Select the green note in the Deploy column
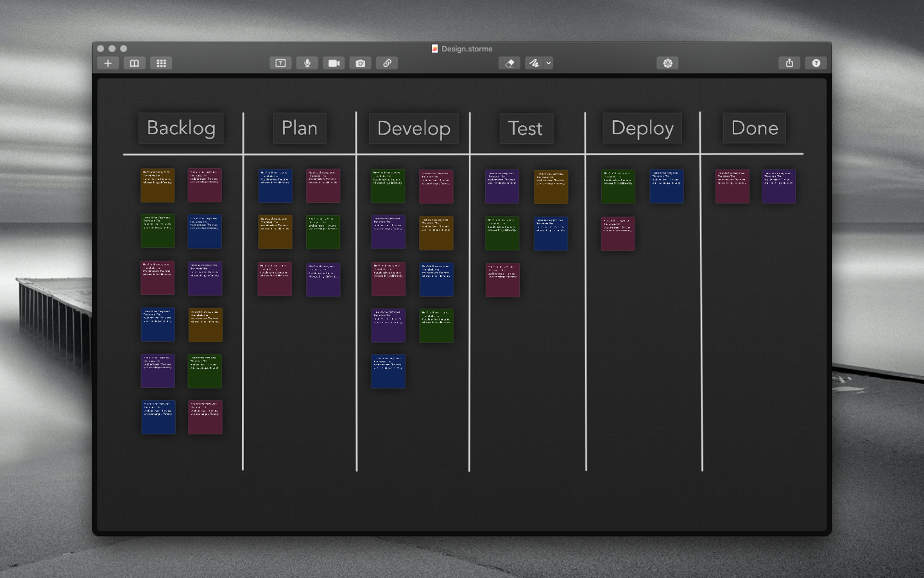 (x=619, y=186)
